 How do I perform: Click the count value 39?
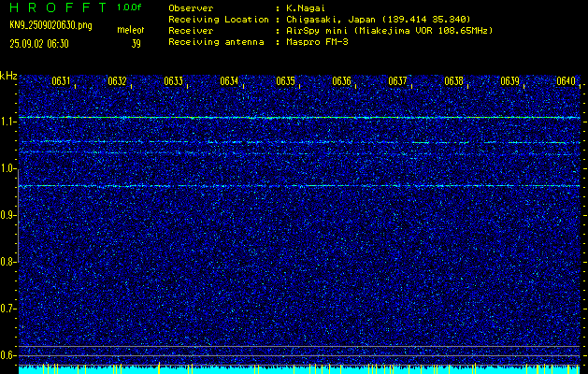pos(136,44)
